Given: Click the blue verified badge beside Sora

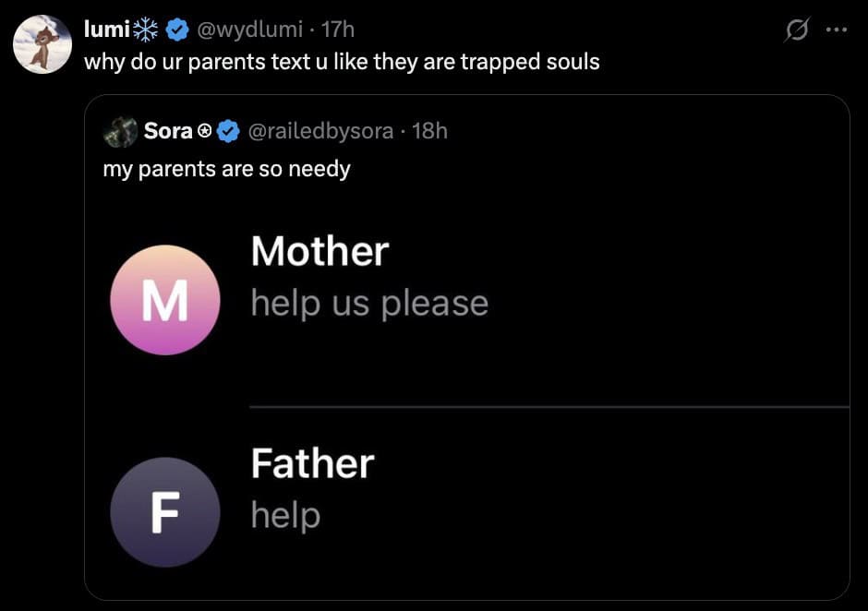Looking at the screenshot, I should click(x=228, y=132).
